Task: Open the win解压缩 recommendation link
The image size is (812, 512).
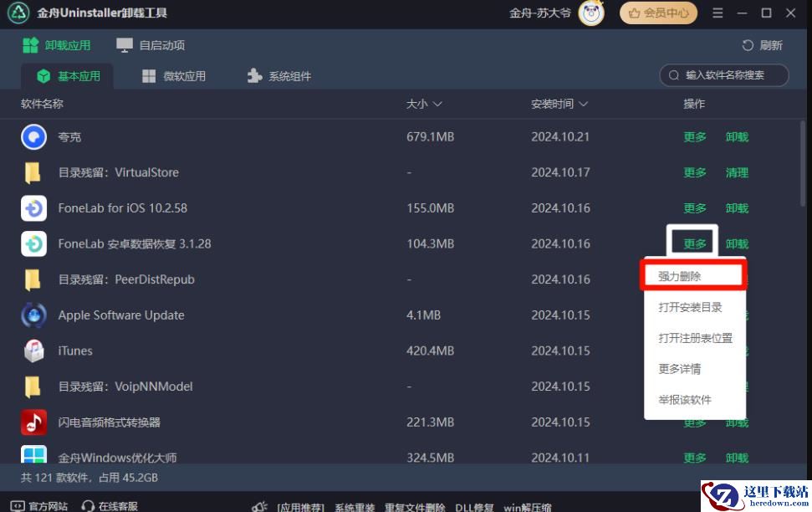Action: 528,507
